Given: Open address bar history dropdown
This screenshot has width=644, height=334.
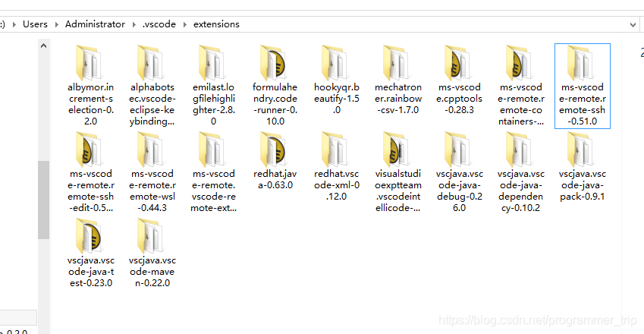Looking at the screenshot, I should pyautogui.click(x=633, y=24).
